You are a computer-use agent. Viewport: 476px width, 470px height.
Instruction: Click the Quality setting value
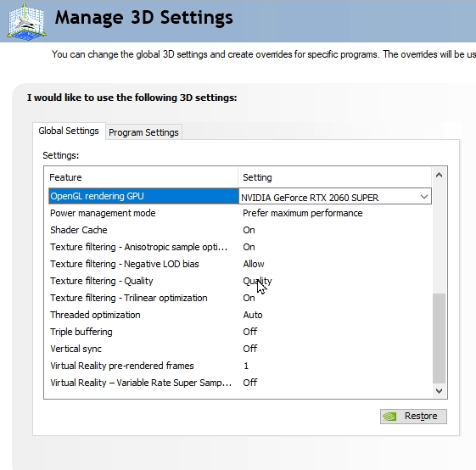click(x=257, y=281)
